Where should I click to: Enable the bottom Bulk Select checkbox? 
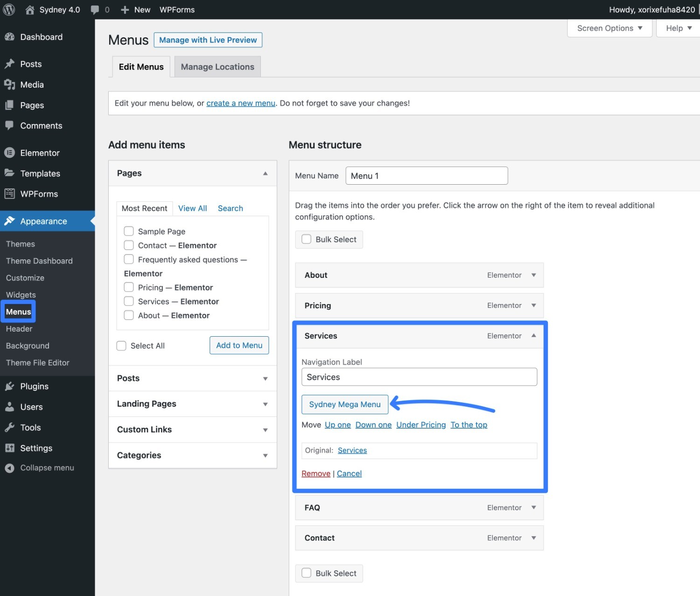click(x=307, y=573)
